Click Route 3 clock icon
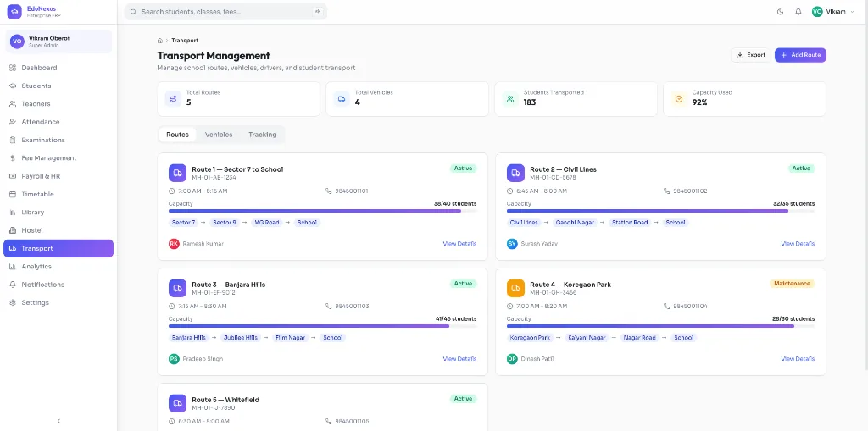Viewport: 868px width, 431px height. (171, 306)
